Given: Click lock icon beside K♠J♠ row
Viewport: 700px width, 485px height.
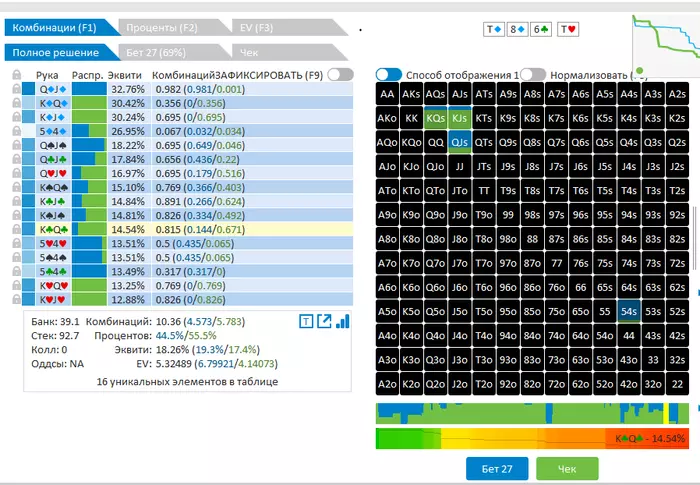Looking at the screenshot, I should tap(16, 215).
